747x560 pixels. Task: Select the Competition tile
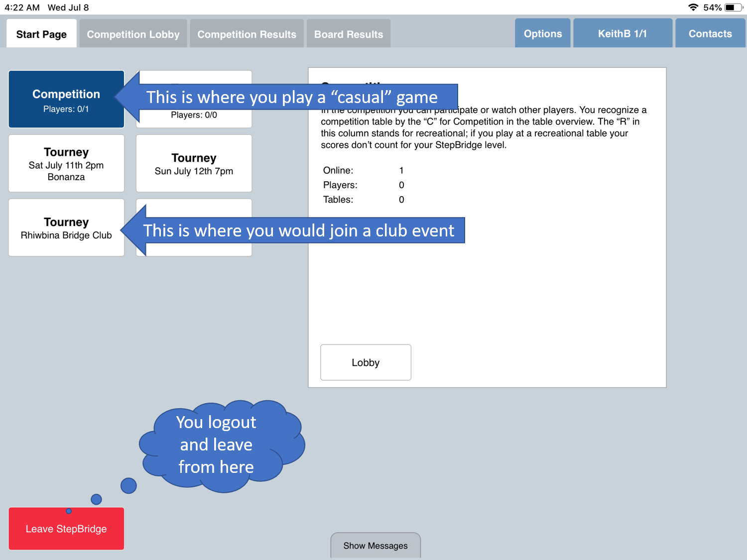[66, 100]
